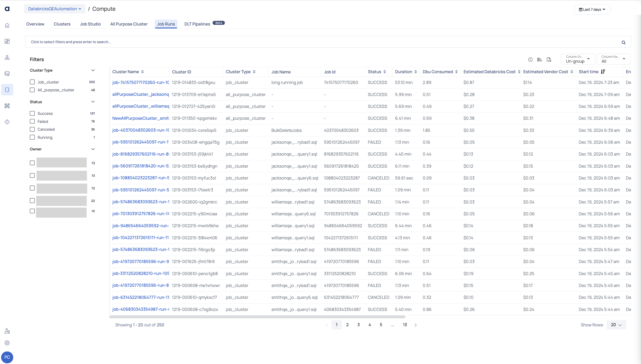Open job-40370048302603-run link

coord(141,130)
